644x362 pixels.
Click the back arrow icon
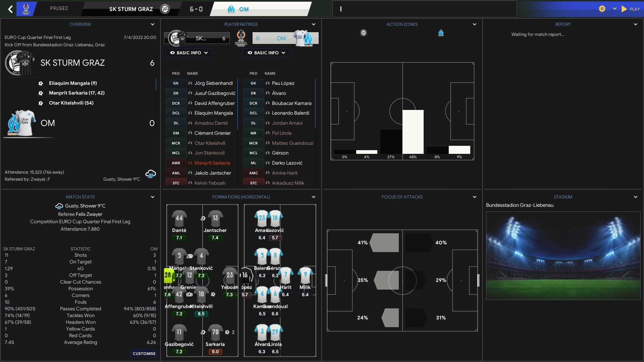(10, 9)
